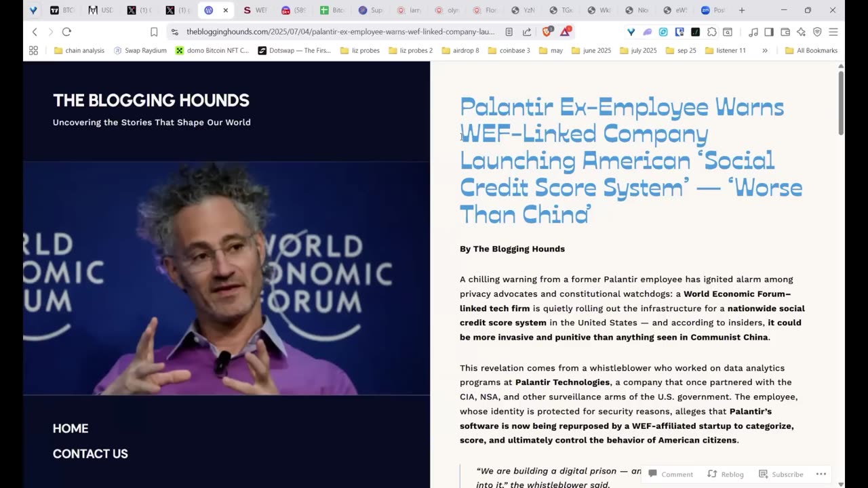Bookmark this page with bookmark icon

154,32
